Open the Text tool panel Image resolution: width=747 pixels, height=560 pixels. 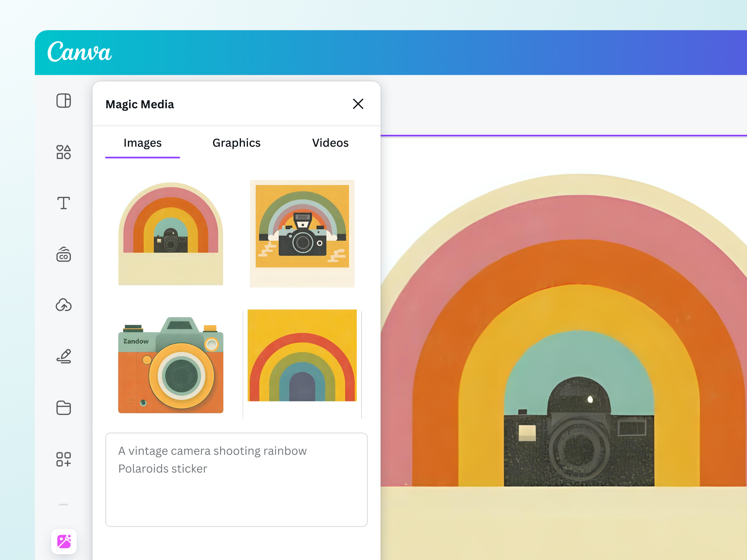point(63,203)
